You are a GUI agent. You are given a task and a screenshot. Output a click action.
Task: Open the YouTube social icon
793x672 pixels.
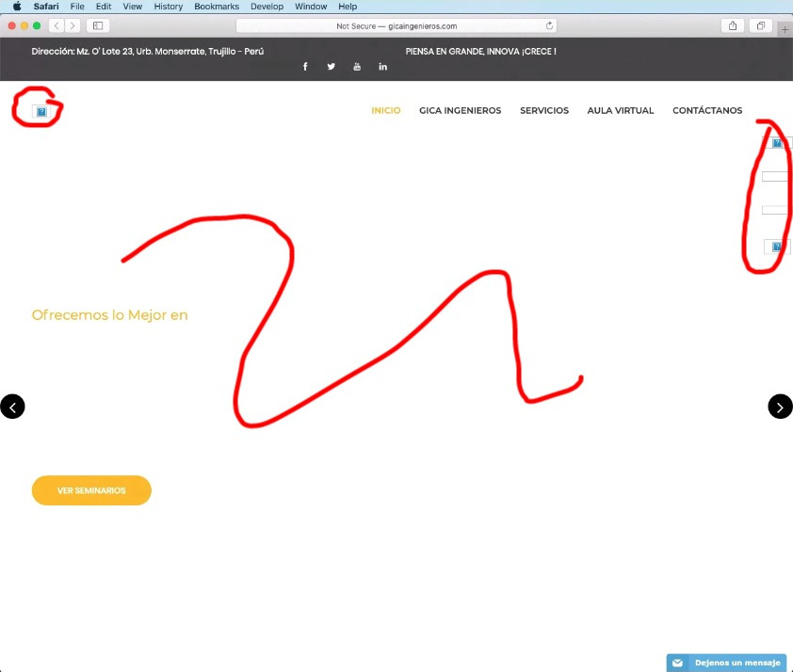(x=357, y=67)
